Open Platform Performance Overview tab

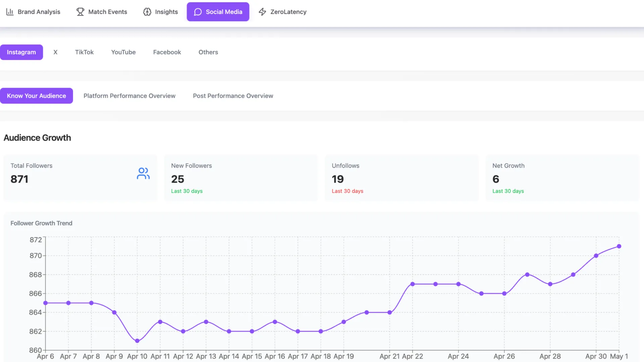point(129,96)
